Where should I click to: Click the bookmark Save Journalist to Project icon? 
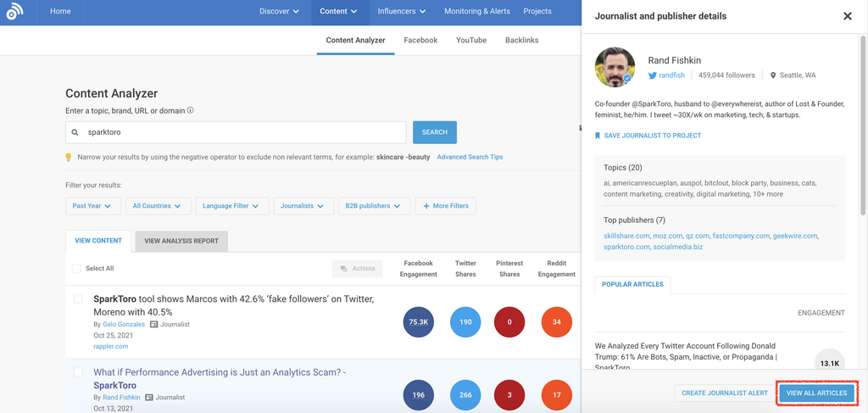(598, 136)
